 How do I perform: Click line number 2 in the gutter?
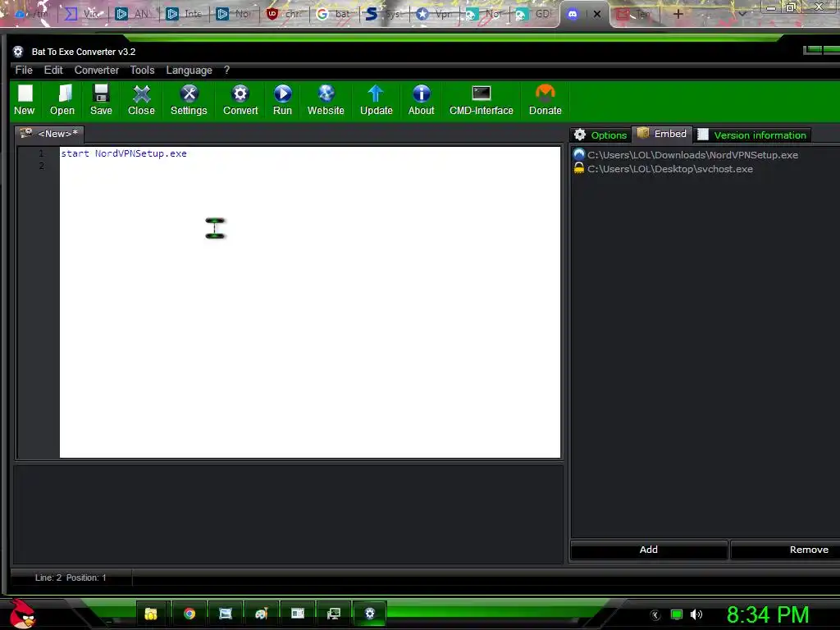(x=42, y=166)
